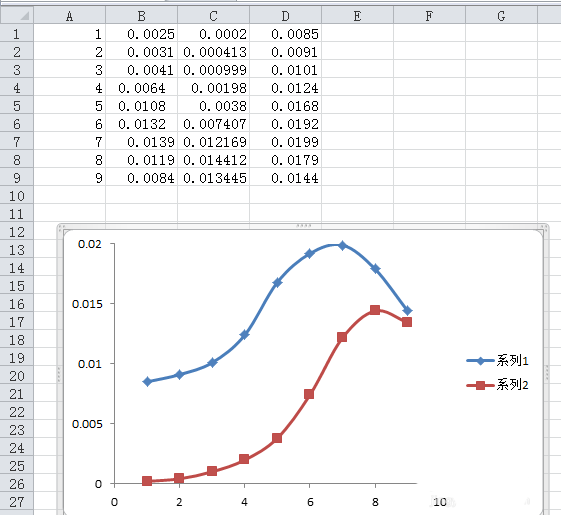Click the red series peak marker at x=8
The image size is (561, 521).
[x=375, y=310]
